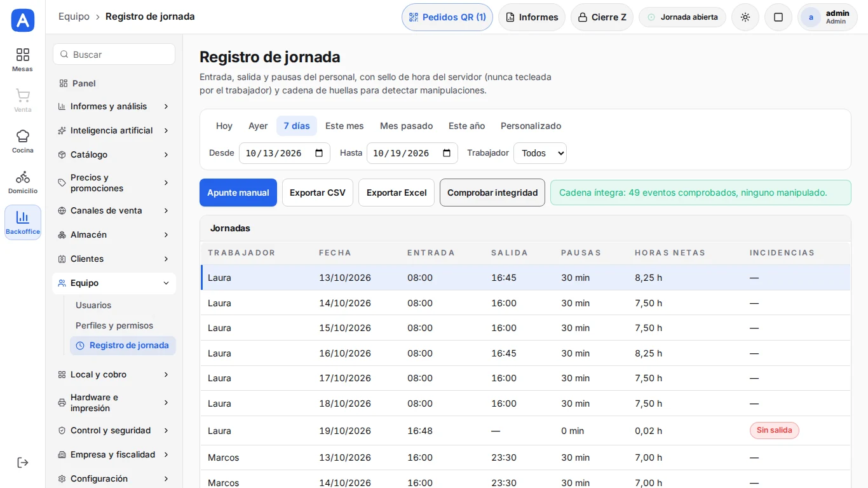Select the Personalizado range tab

(531, 126)
